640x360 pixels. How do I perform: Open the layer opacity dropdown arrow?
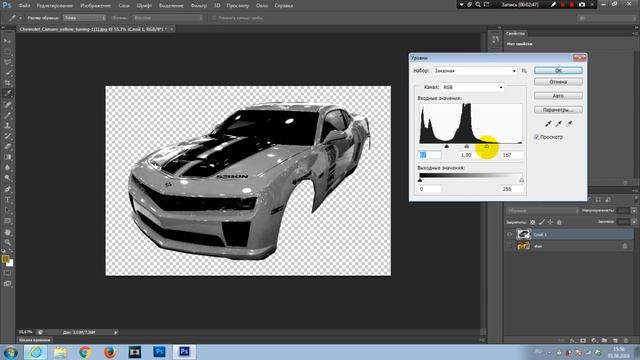pos(634,211)
